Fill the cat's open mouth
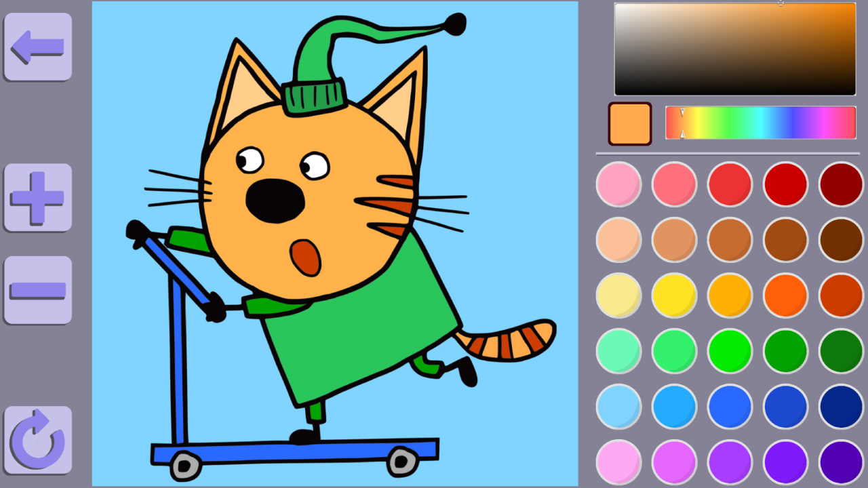The image size is (868, 488). click(x=306, y=258)
